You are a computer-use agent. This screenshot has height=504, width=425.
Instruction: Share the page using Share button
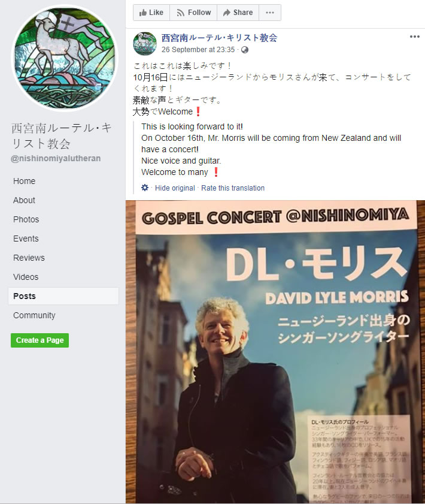tap(238, 13)
